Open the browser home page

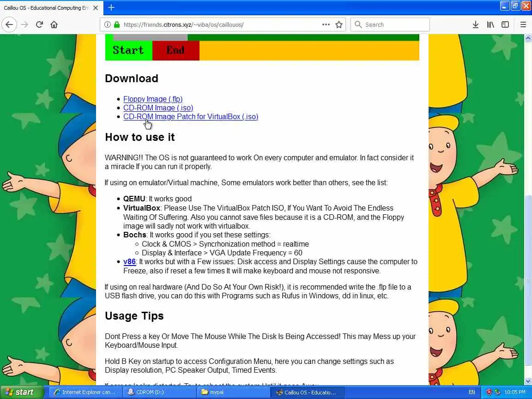(54, 24)
